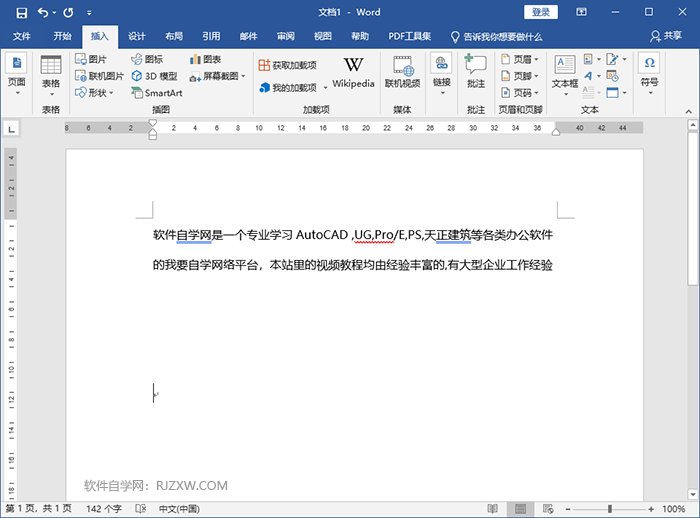700x518 pixels.
Task: Insert 图片 picture from file
Action: pyautogui.click(x=91, y=59)
